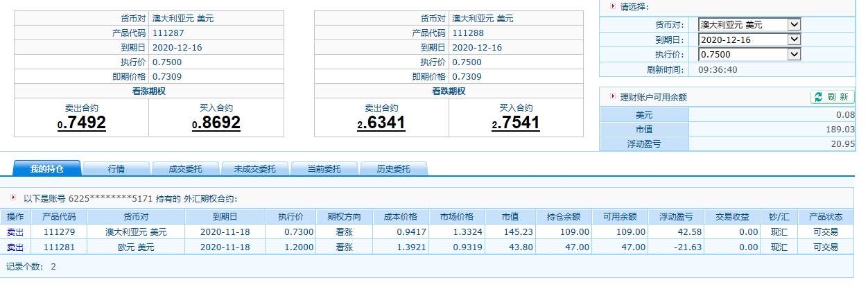Open the 成交委托 tab
868x289 pixels.
[x=185, y=168]
